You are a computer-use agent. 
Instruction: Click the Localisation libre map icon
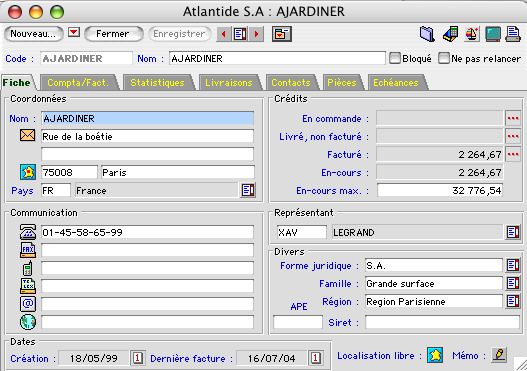point(435,355)
